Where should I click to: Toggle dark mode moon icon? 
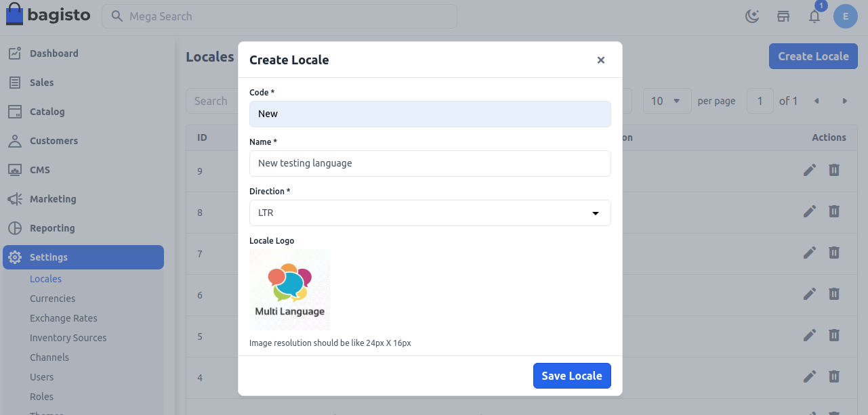tap(752, 16)
